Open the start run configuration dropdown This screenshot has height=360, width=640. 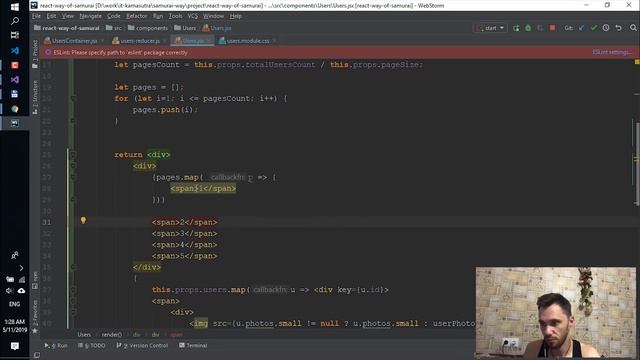pos(491,28)
